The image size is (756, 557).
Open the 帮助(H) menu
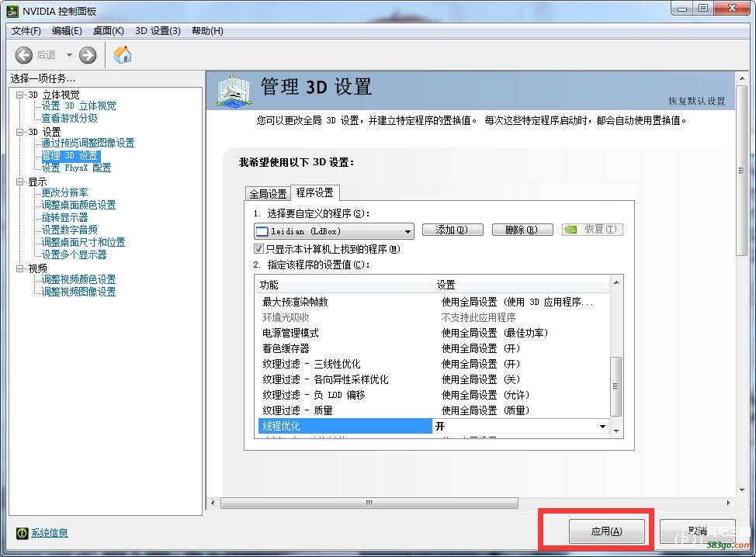click(207, 31)
